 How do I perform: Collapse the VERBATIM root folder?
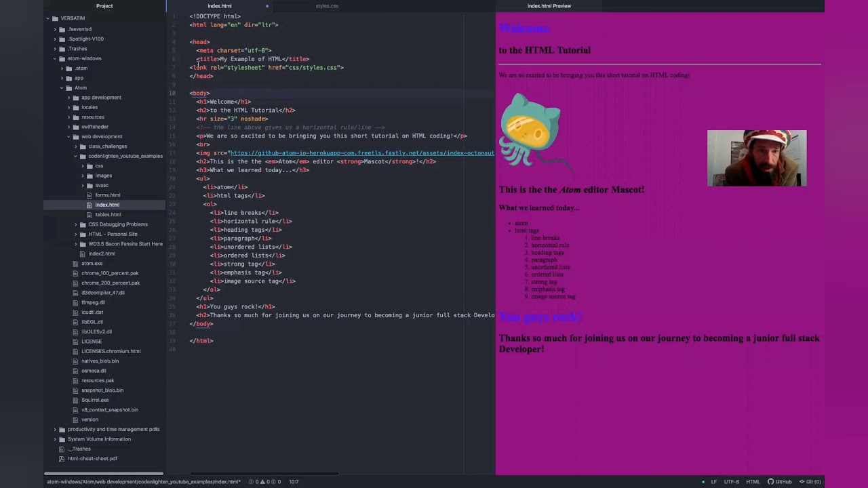pos(47,18)
